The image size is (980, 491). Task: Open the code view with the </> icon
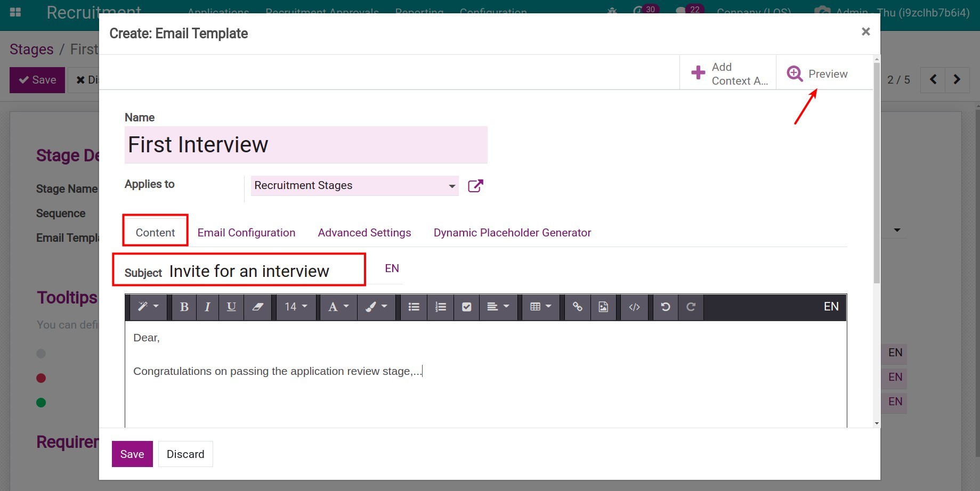[x=634, y=307]
